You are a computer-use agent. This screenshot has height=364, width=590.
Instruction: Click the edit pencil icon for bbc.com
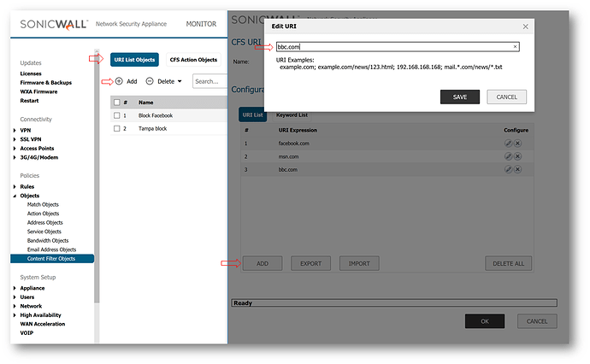click(508, 170)
